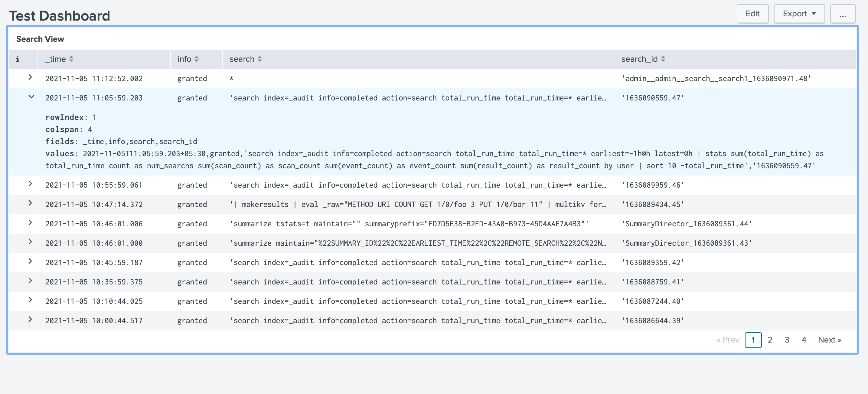Expand the summarize tstats row at 10:46:01
This screenshot has width=868, height=394.
[x=31, y=223]
